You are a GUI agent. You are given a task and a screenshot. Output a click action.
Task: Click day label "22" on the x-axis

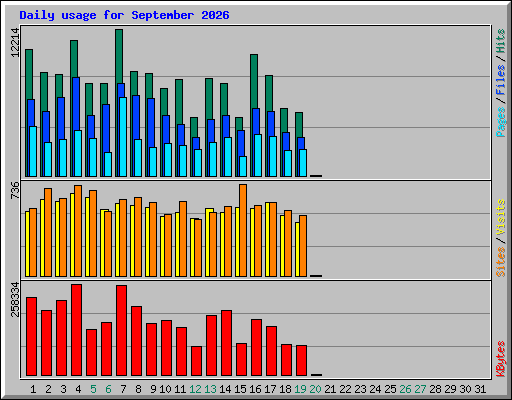pos(345,389)
